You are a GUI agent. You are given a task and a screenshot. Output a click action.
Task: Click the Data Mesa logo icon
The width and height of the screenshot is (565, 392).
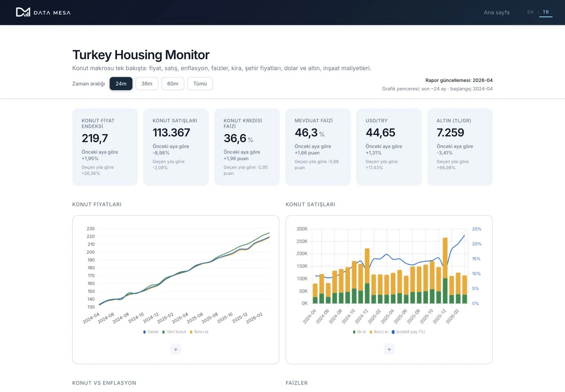(23, 12)
